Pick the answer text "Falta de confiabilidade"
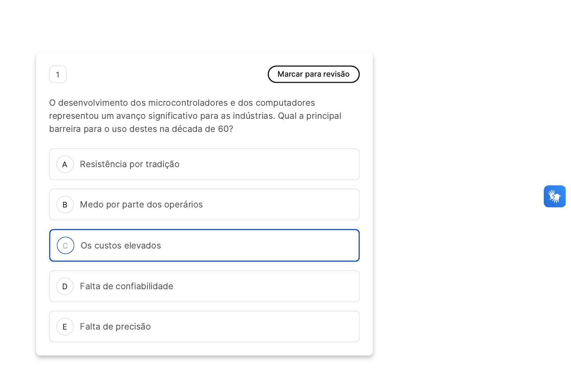This screenshot has width=571, height=392. point(126,286)
